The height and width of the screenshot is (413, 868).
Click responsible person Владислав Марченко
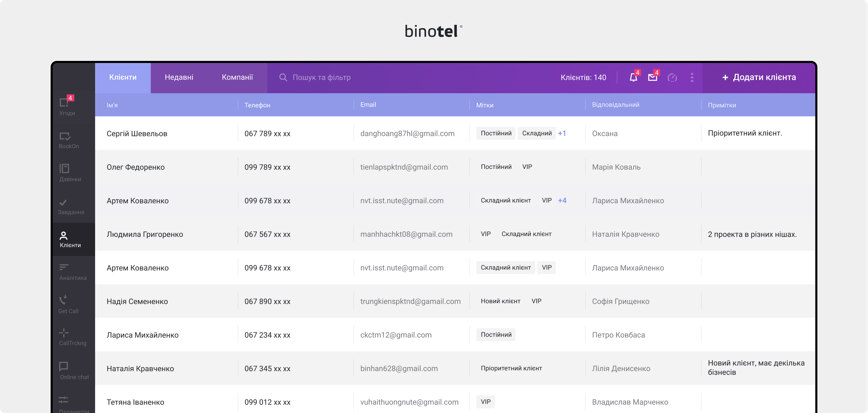[630, 402]
